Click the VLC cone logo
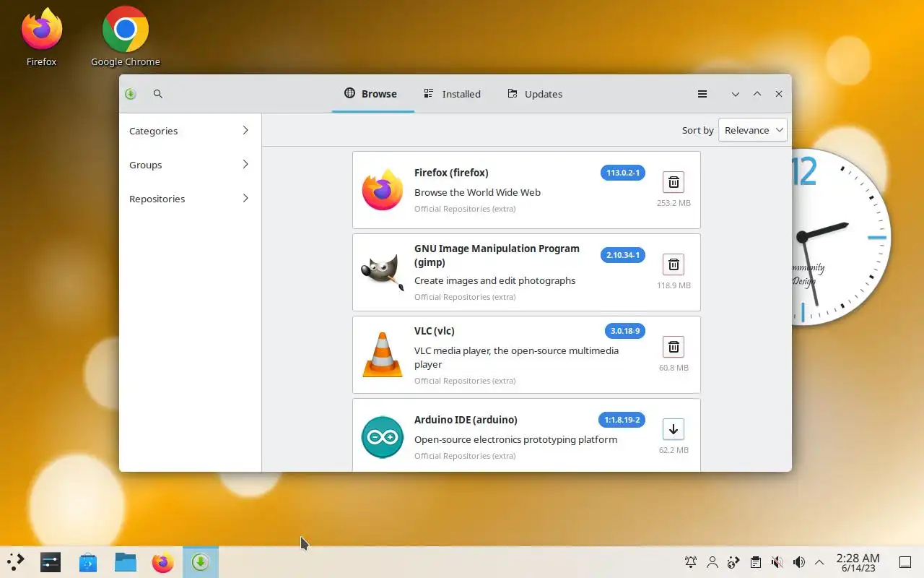 382,355
